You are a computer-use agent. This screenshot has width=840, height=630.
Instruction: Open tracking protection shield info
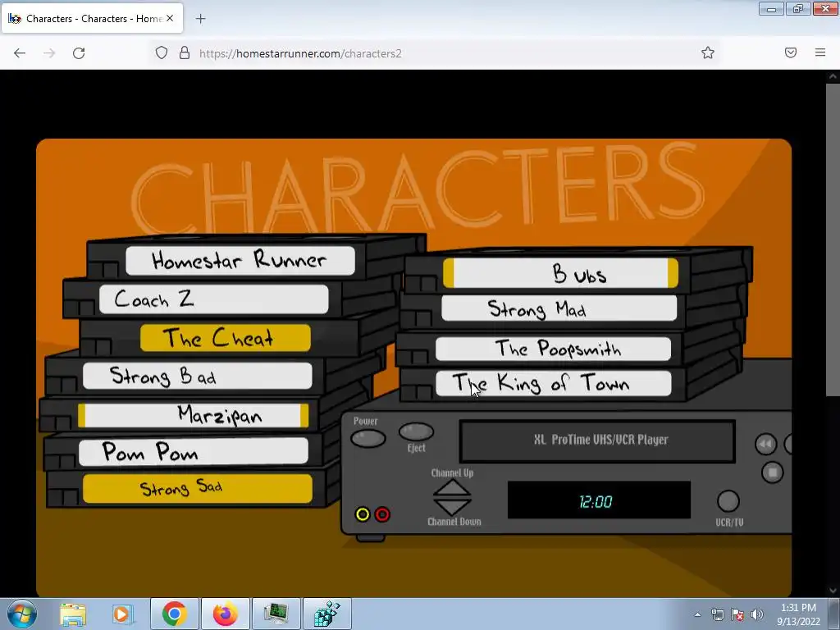pos(162,52)
